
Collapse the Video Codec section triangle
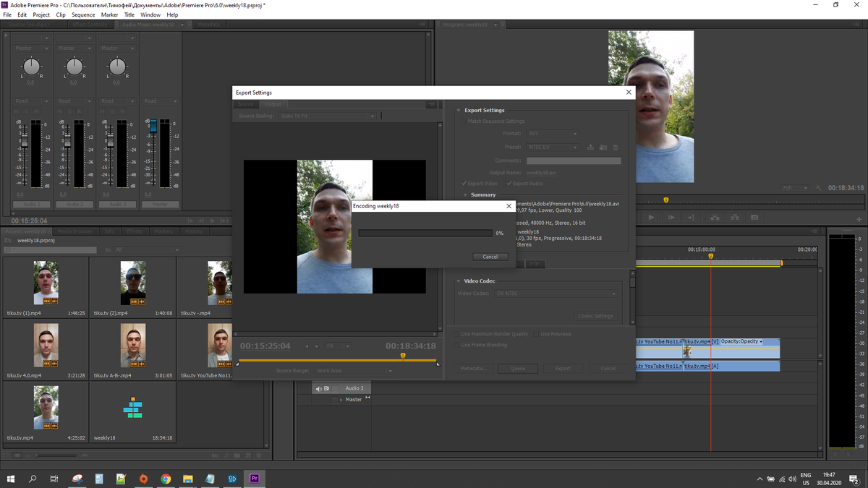(459, 281)
